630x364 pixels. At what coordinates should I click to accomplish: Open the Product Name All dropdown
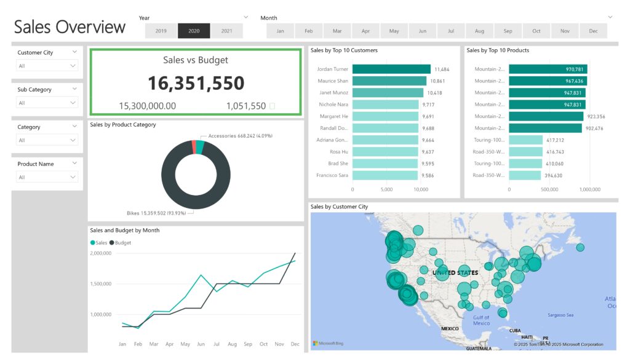(47, 177)
